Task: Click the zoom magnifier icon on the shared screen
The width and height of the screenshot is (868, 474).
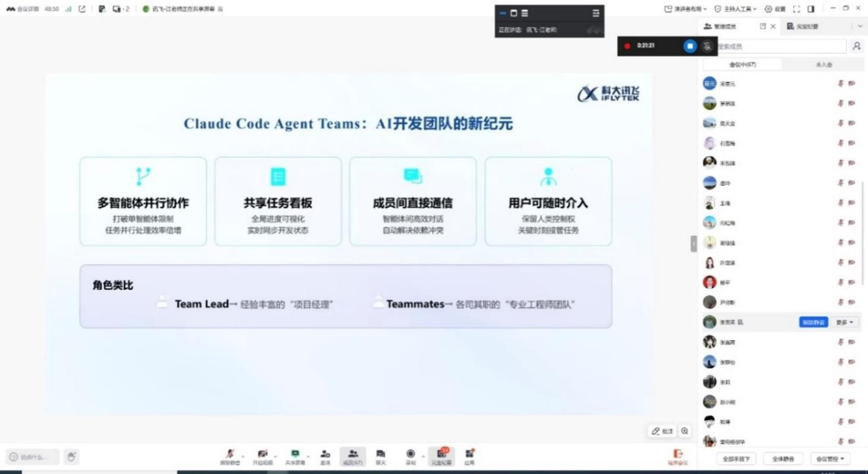Action: 685,431
